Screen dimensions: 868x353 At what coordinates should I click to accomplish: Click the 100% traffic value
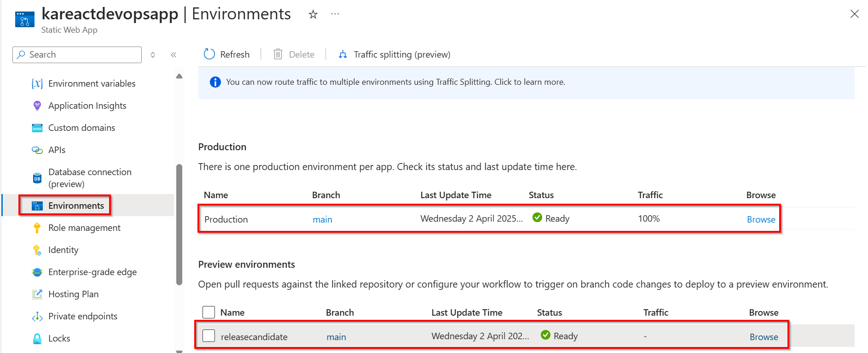pos(649,218)
